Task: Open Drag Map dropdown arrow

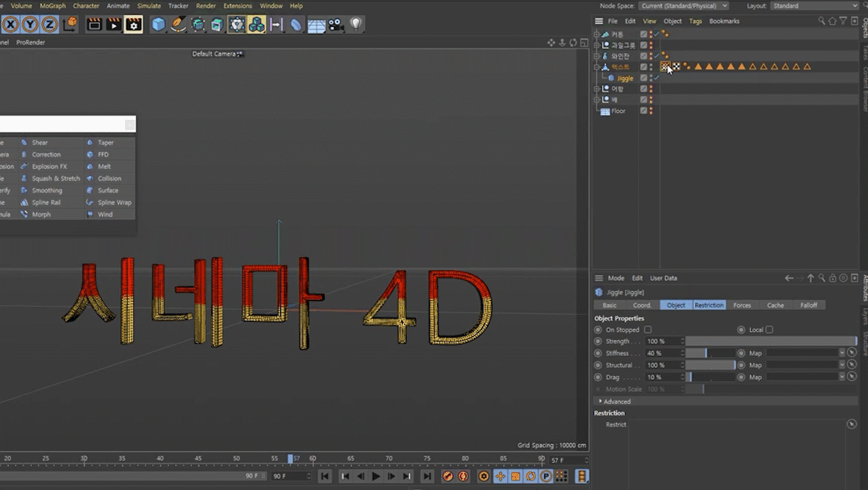Action: (842, 377)
